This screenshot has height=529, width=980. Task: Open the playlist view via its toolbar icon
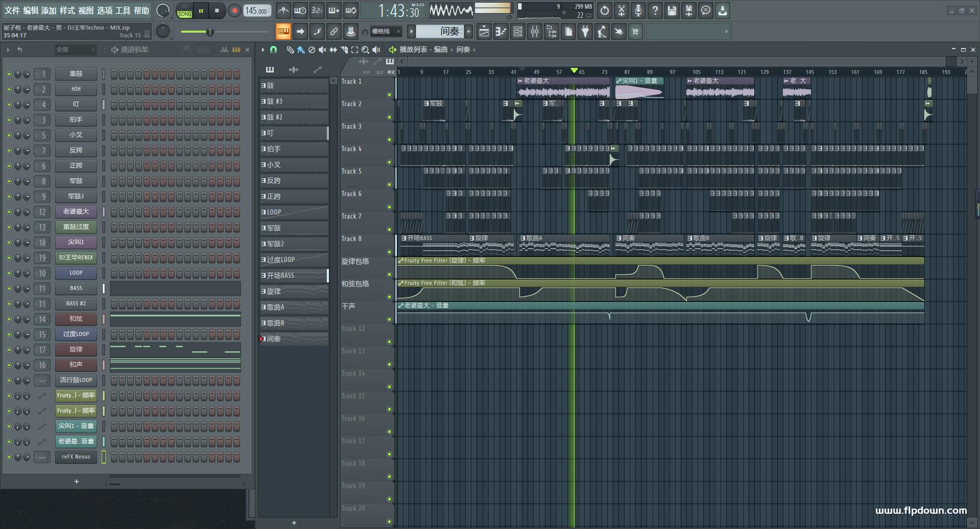pos(484,32)
